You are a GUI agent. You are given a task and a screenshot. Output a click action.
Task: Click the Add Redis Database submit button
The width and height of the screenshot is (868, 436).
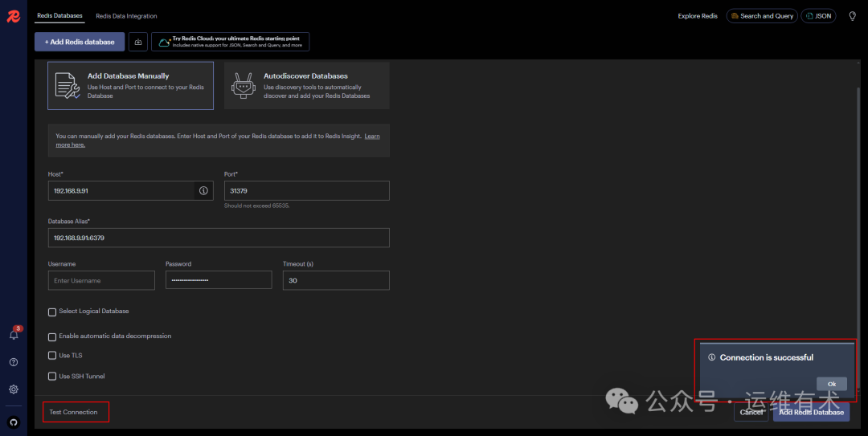[x=811, y=412]
